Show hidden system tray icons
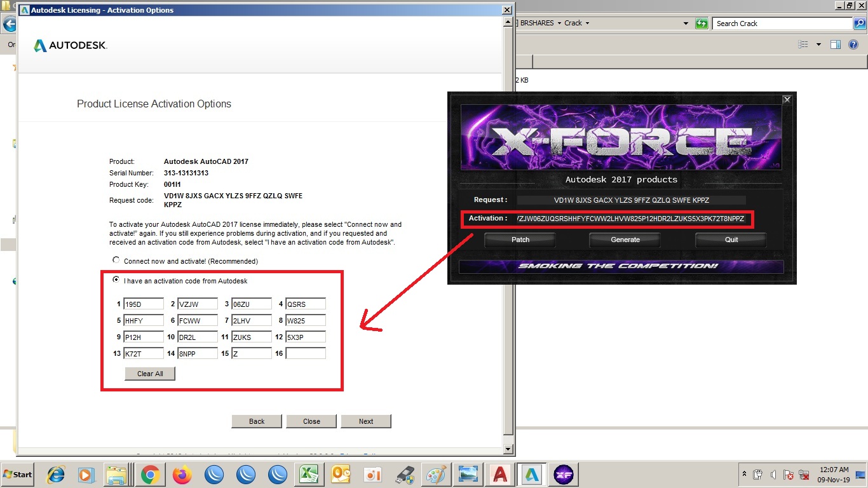Viewport: 868px width, 488px height. [x=744, y=475]
